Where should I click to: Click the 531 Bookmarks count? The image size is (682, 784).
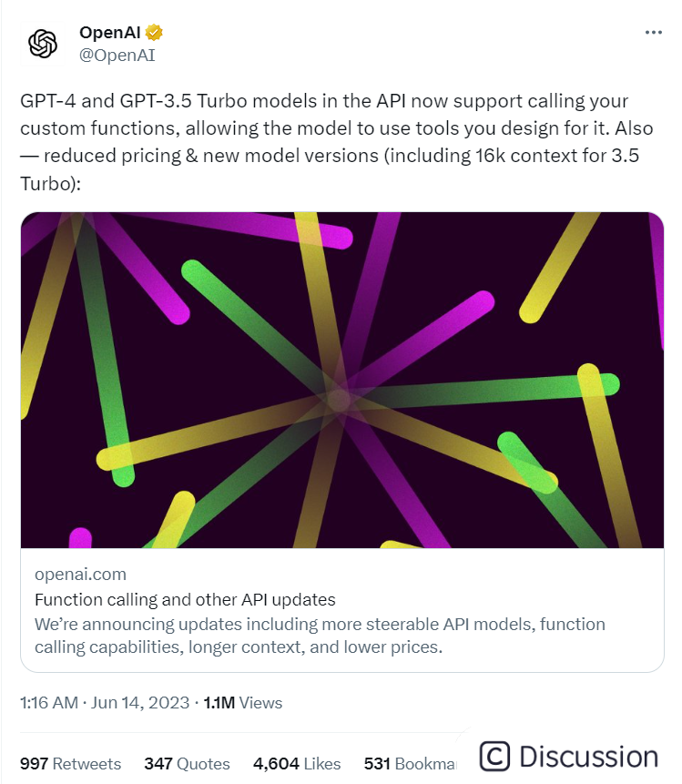410,763
